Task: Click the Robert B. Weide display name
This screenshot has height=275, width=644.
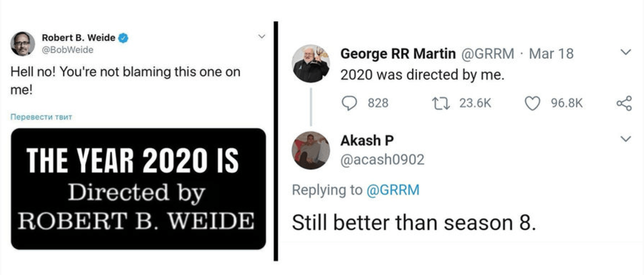Action: [x=78, y=38]
